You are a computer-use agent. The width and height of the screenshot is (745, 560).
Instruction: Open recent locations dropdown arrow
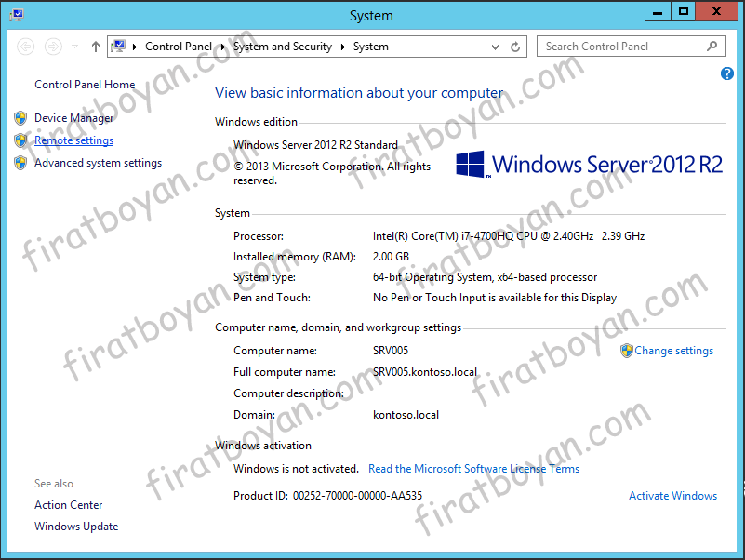pyautogui.click(x=74, y=47)
